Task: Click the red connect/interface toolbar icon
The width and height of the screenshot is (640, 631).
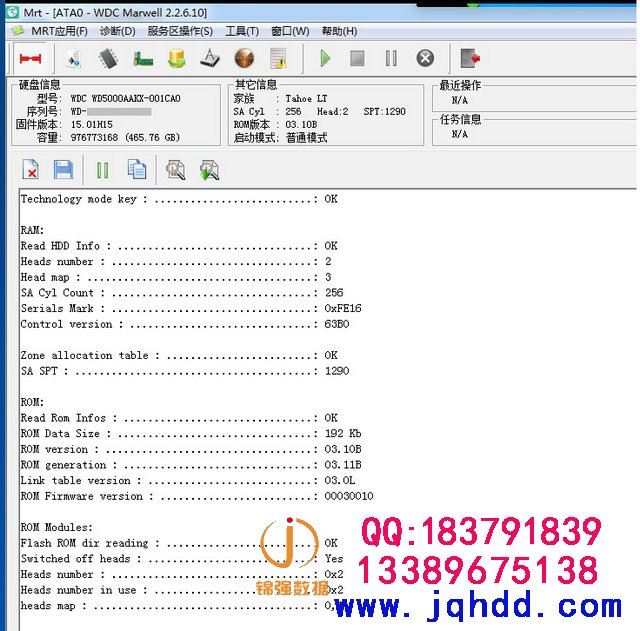Action: [x=30, y=59]
